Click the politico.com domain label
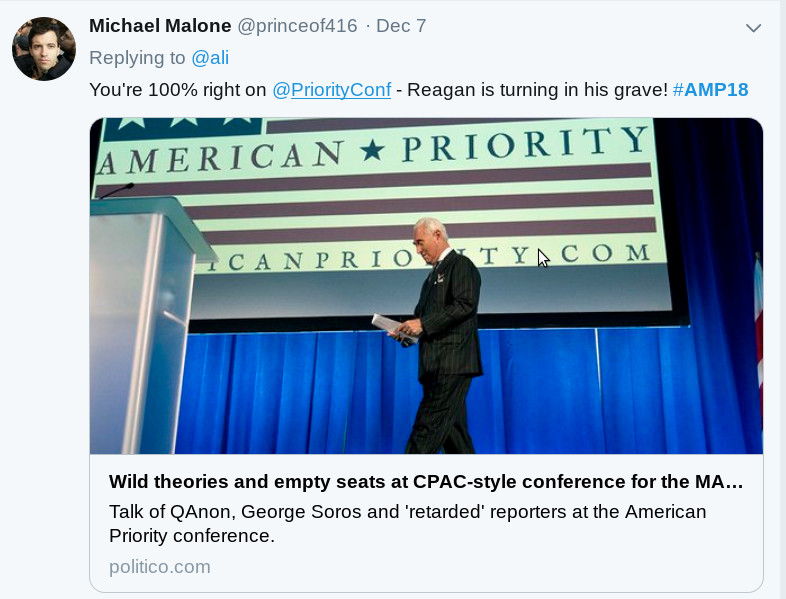Image resolution: width=786 pixels, height=599 pixels. (x=160, y=566)
